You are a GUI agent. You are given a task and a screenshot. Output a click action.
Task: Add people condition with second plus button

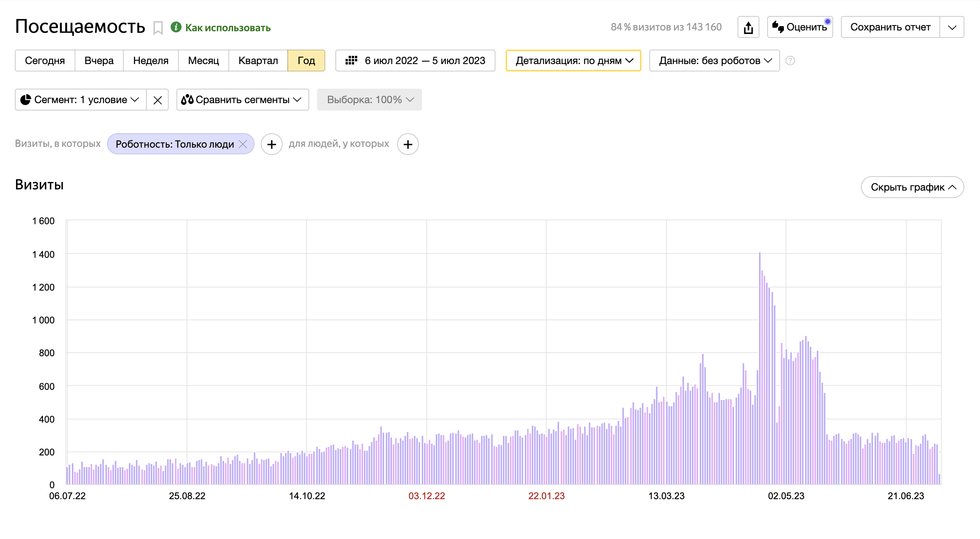pyautogui.click(x=408, y=145)
